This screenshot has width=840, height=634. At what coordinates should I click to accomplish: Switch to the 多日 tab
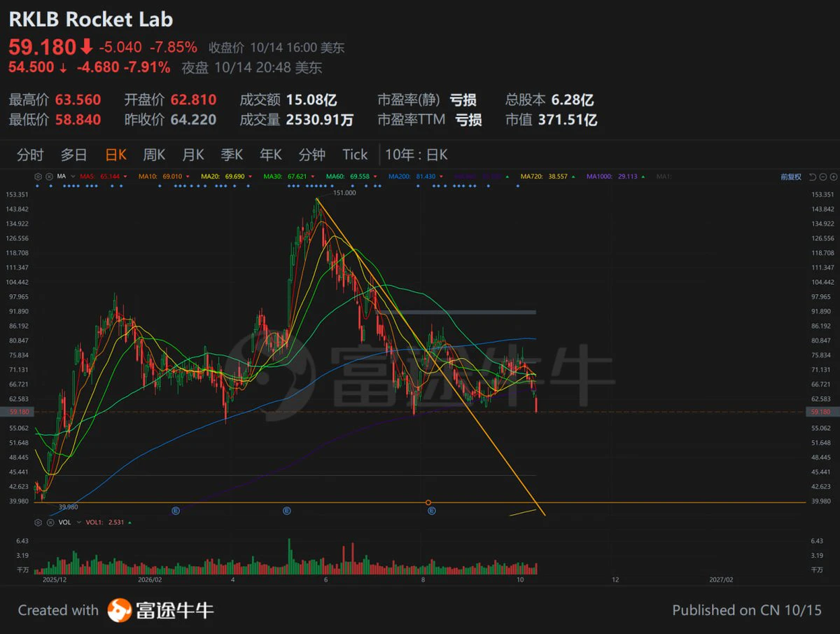click(73, 155)
